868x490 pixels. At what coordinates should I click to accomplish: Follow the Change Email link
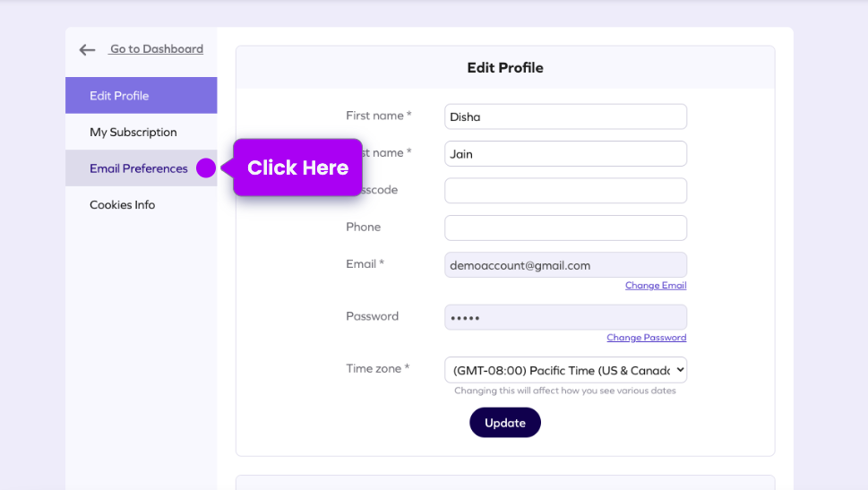656,286
